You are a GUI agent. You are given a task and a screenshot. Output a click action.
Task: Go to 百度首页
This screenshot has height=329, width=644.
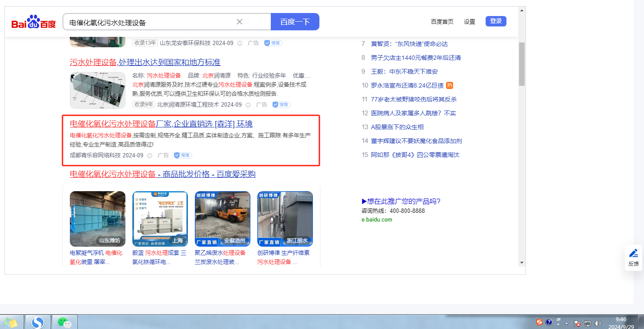[x=442, y=22]
